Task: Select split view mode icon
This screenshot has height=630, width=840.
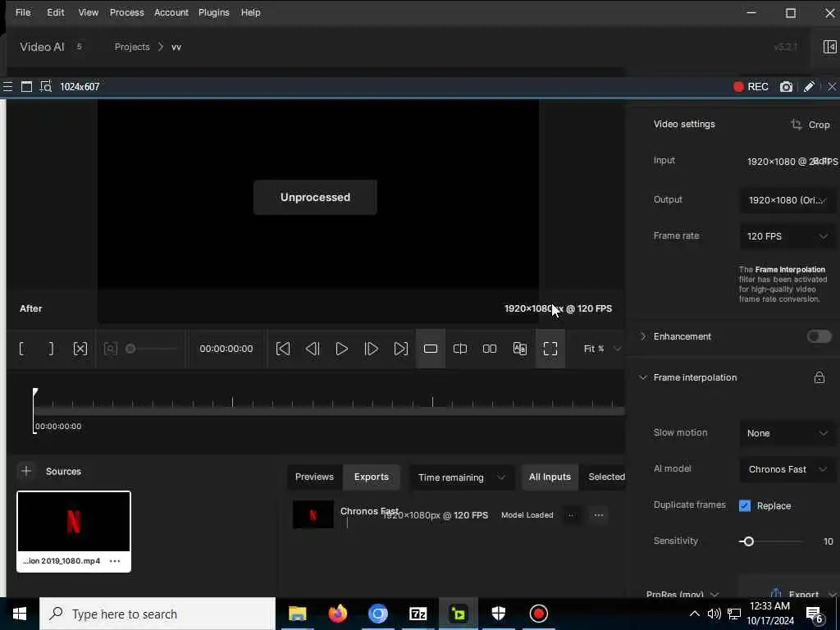Action: (x=460, y=349)
